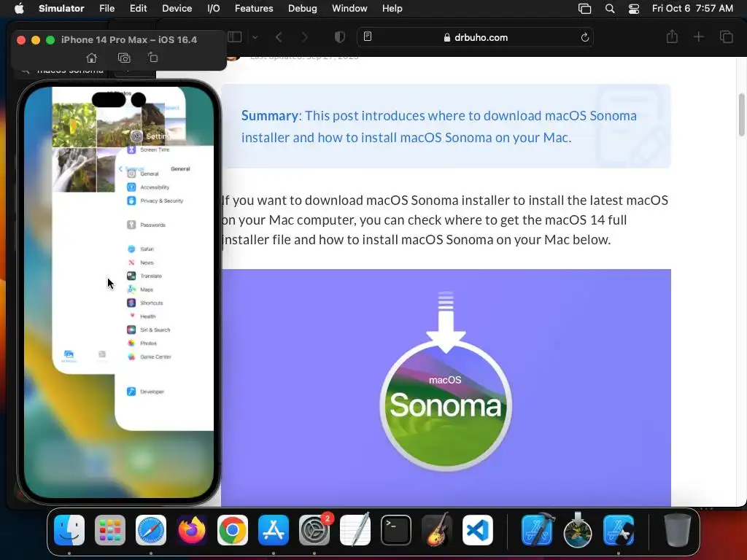Viewport: 747px width, 560px height.
Task: Open Control Center in menu bar
Action: (634, 9)
